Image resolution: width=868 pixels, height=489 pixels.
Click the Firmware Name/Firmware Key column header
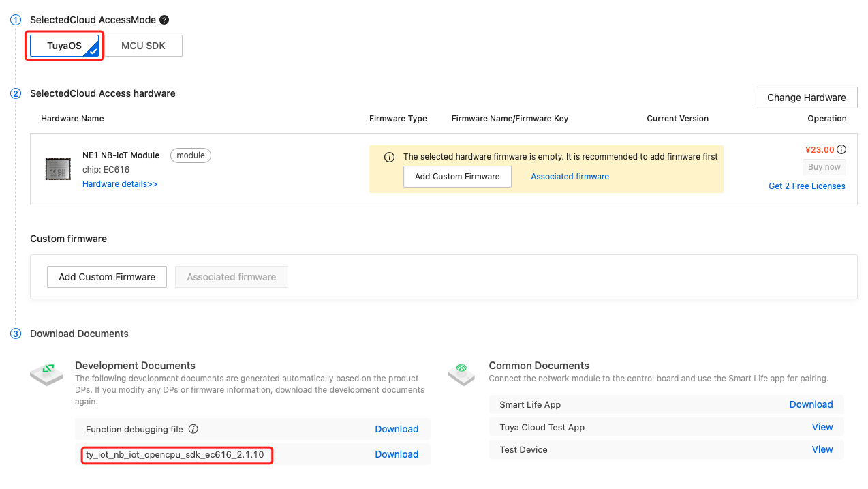tap(510, 119)
